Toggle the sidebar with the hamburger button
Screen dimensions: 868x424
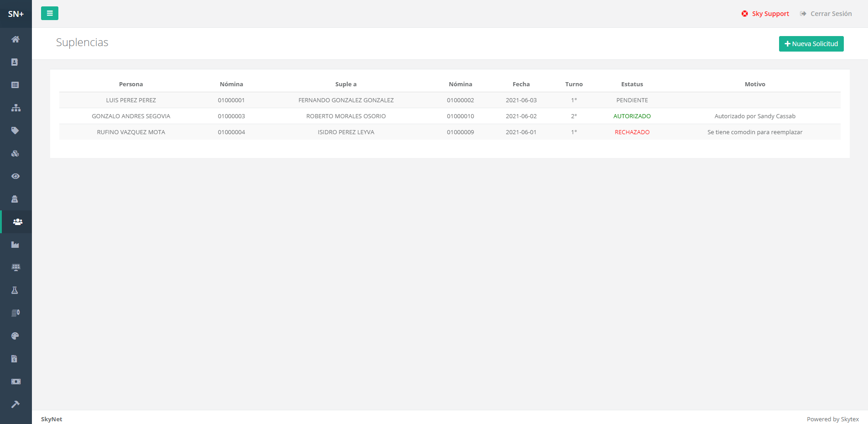tap(50, 13)
